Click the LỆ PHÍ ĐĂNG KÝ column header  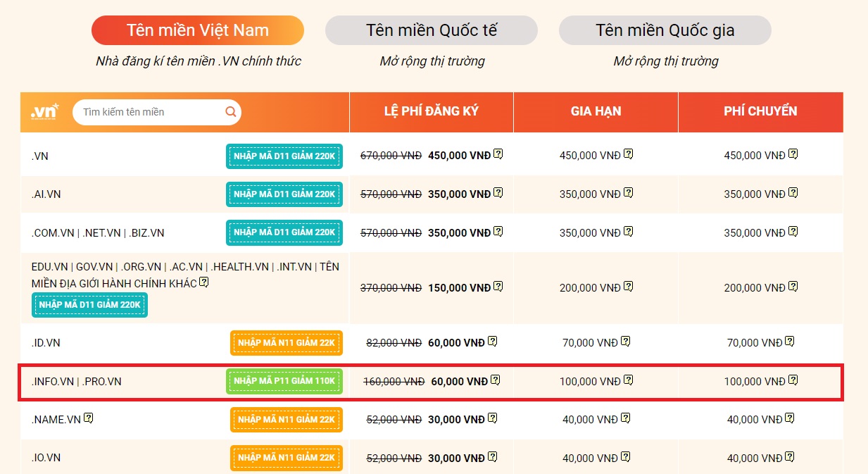point(432,111)
